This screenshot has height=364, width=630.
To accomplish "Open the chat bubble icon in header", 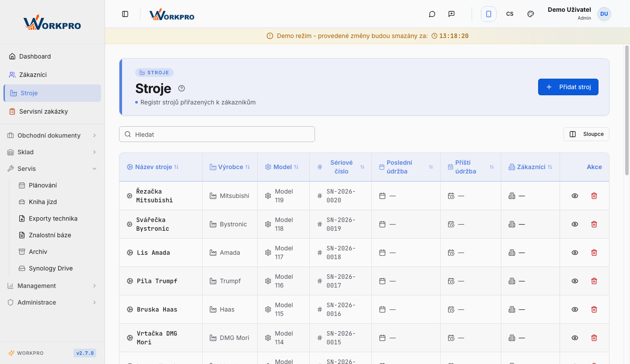I will 432,14.
